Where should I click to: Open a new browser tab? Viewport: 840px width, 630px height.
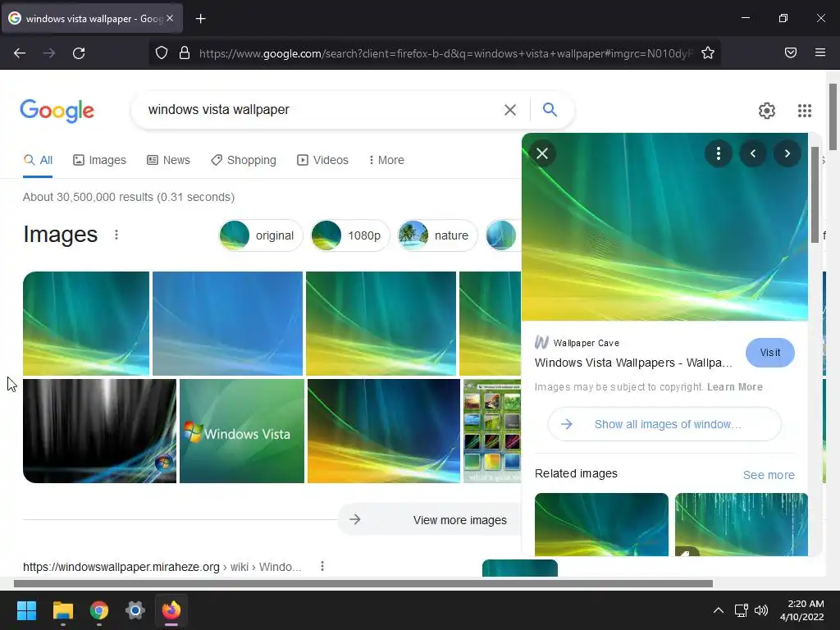click(x=200, y=19)
